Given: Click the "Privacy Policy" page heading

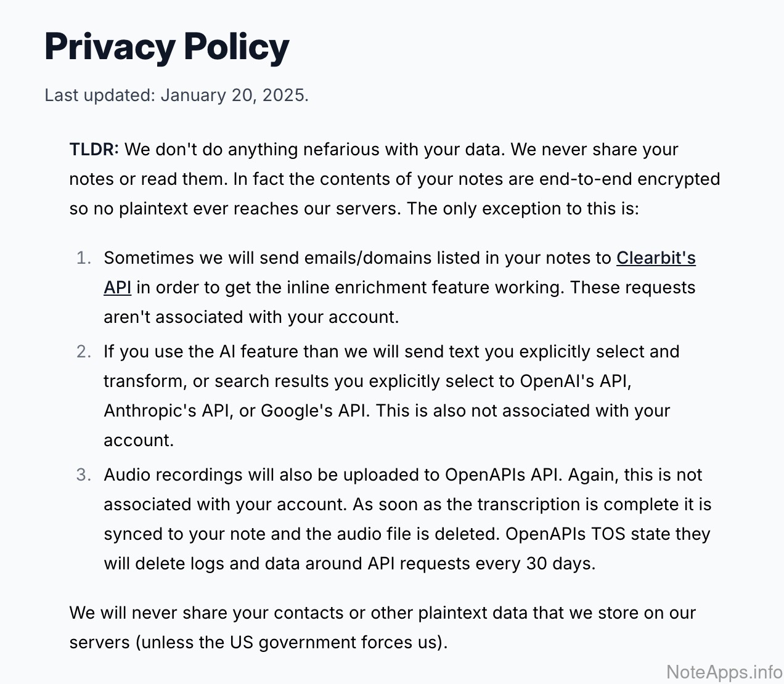Looking at the screenshot, I should [x=166, y=46].
